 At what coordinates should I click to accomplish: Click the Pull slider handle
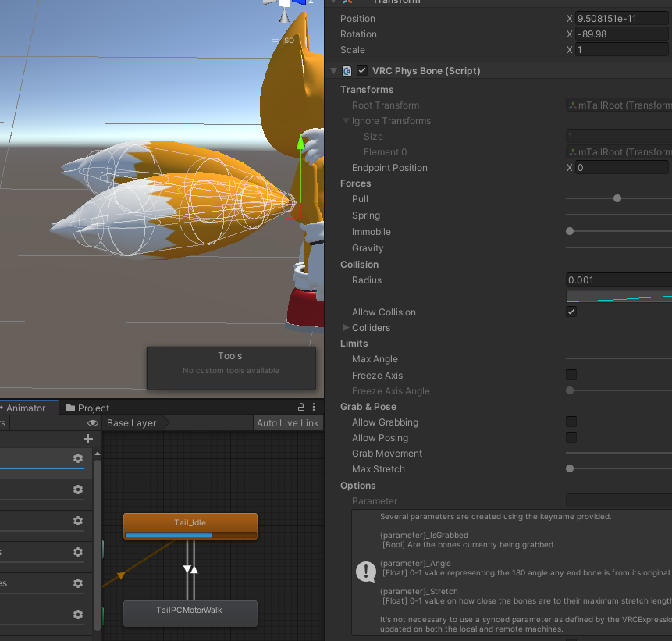click(x=617, y=199)
